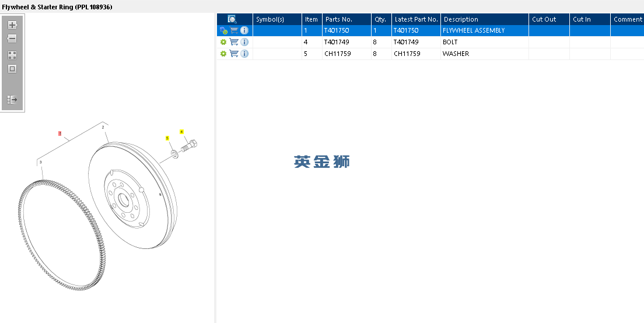644x323 pixels.
Task: Open info for WASHER CH11759
Action: [x=244, y=54]
